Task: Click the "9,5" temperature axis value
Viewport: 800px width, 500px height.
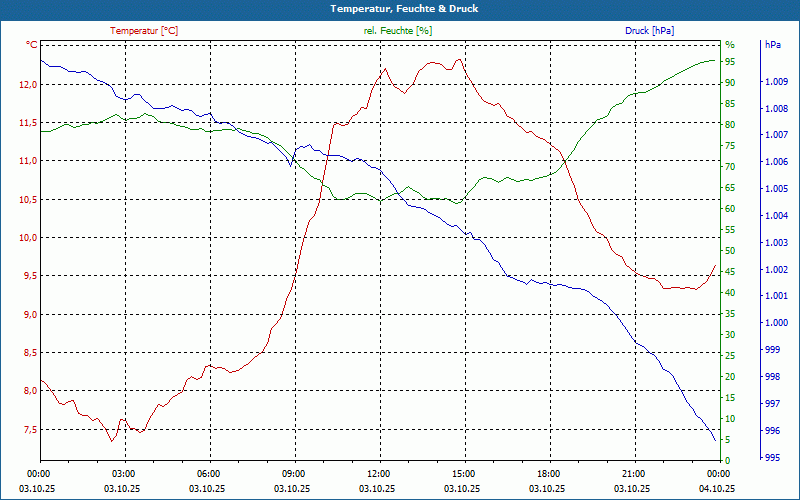Action: click(31, 276)
